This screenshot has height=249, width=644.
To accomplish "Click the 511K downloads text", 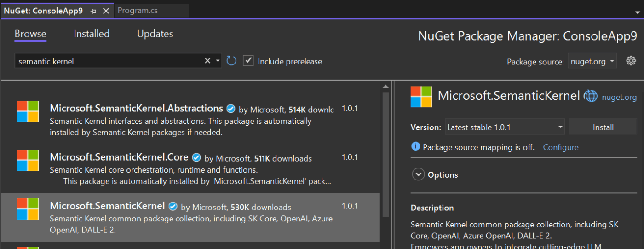I will pos(283,159).
